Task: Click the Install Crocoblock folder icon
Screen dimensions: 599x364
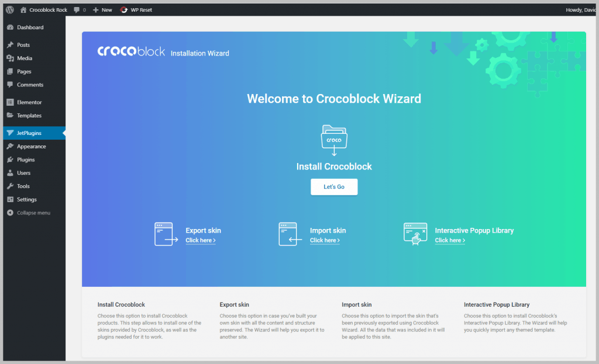Action: pos(334,138)
